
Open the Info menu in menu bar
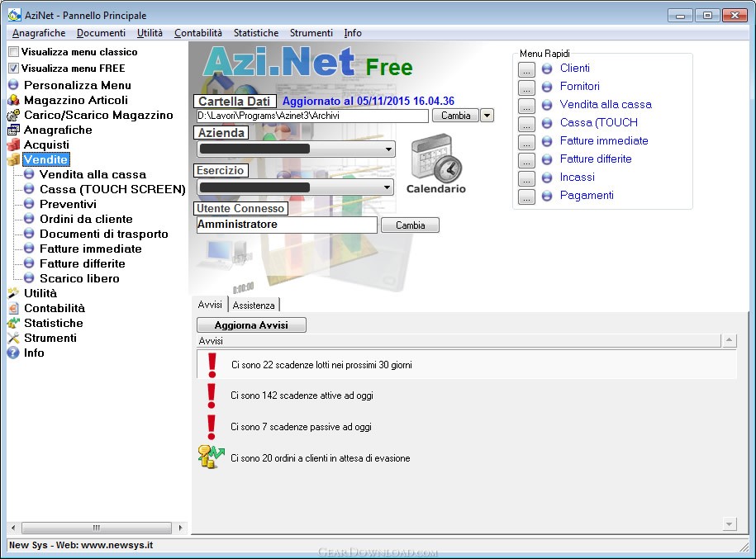point(353,33)
